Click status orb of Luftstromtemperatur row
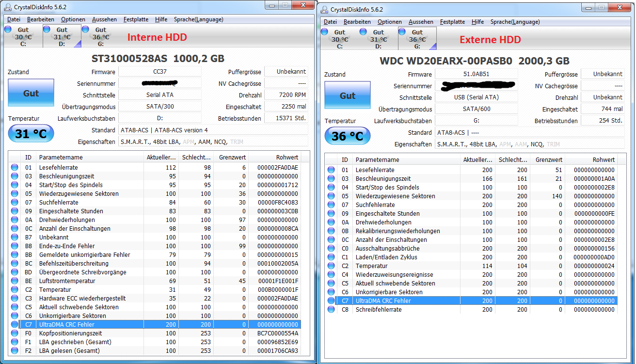The image size is (636, 364). click(15, 281)
